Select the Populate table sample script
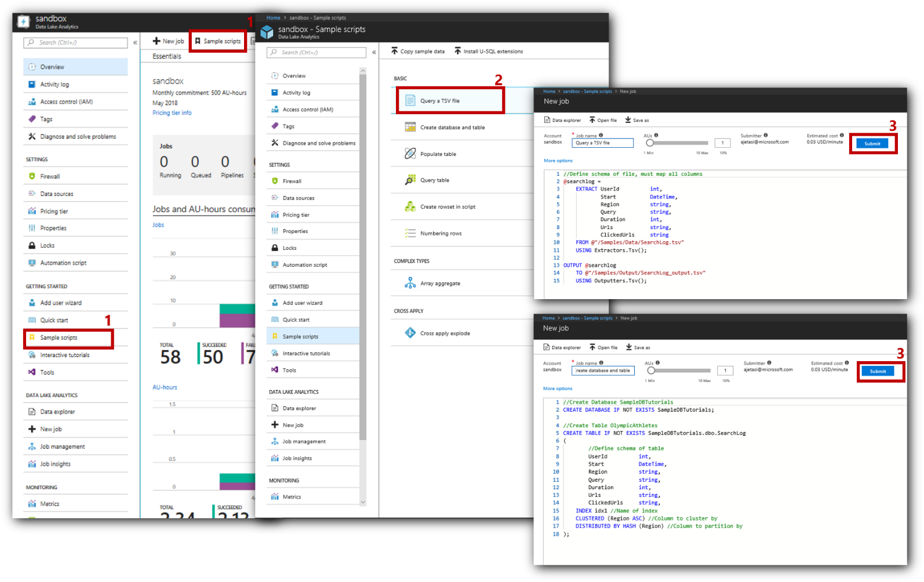This screenshot has height=582, width=924. tap(462, 154)
